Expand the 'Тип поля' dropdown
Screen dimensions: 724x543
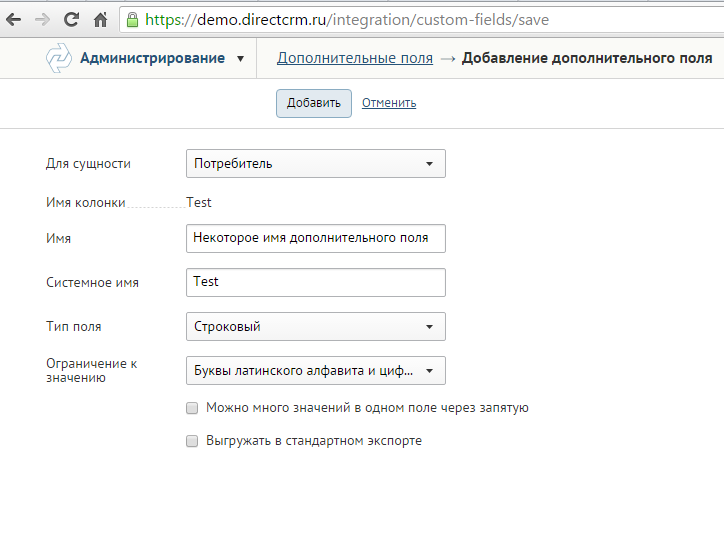point(315,327)
